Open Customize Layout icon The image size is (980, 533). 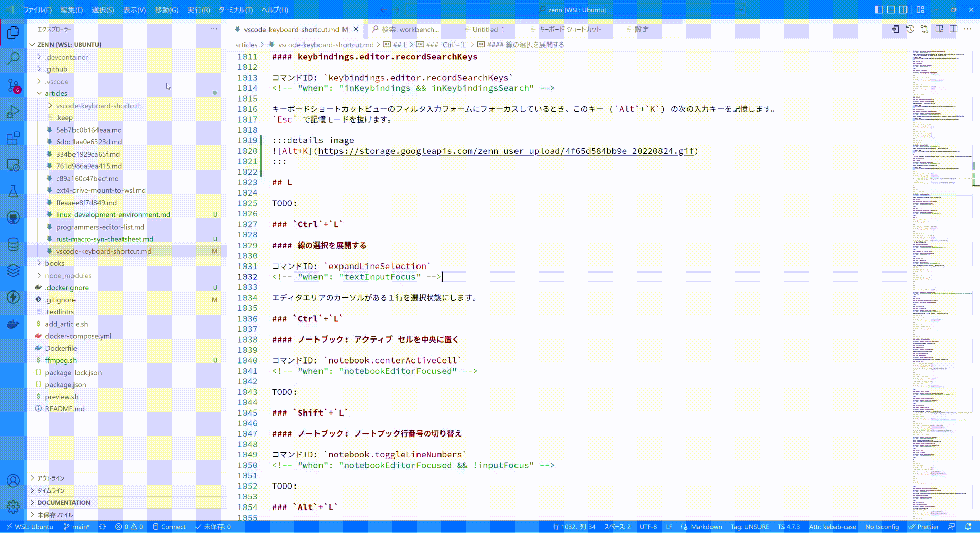point(920,10)
